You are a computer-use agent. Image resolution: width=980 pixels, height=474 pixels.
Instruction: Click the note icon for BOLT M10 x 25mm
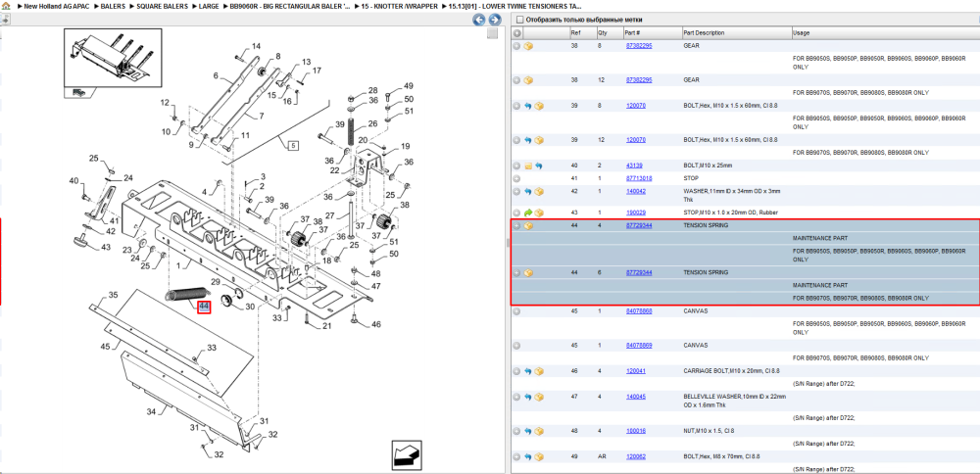(x=528, y=166)
